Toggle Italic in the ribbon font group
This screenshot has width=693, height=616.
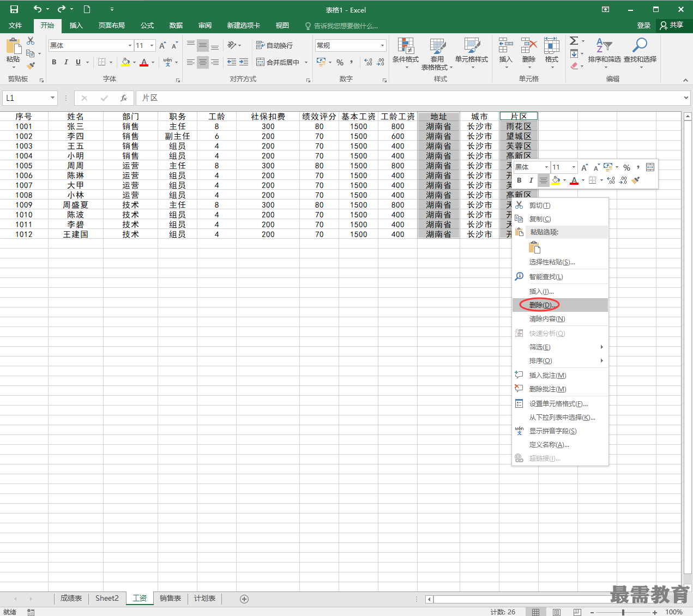66,62
